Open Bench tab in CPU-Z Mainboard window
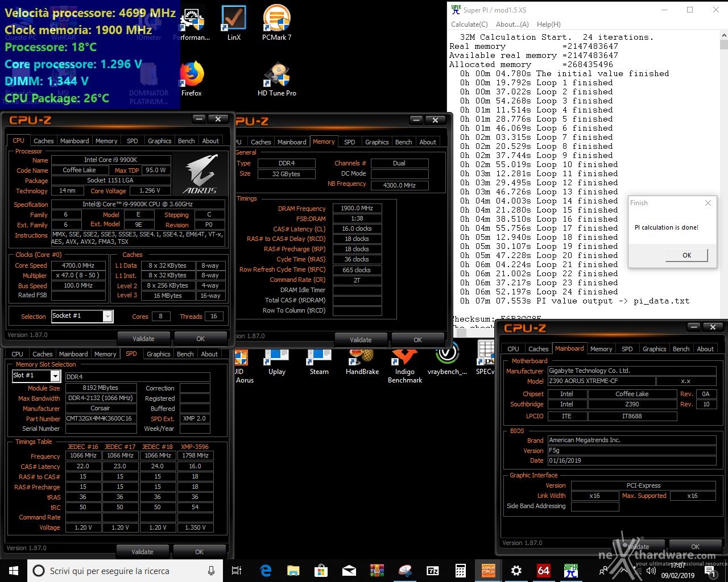The height and width of the screenshot is (582, 728). click(x=681, y=349)
